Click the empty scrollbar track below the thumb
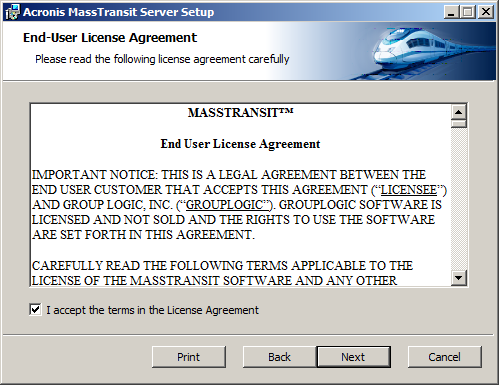499x385 pixels. click(x=459, y=199)
